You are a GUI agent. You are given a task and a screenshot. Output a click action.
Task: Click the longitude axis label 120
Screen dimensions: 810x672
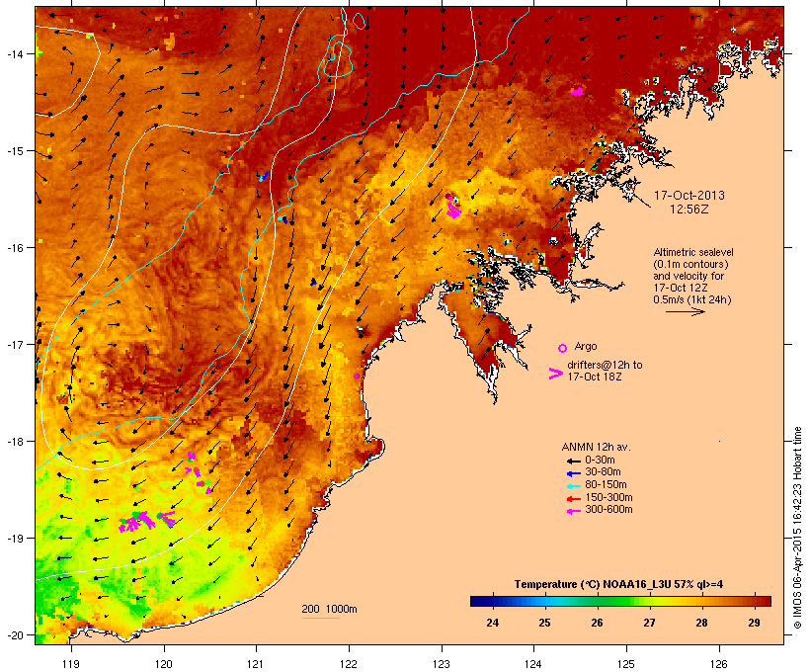pyautogui.click(x=164, y=663)
